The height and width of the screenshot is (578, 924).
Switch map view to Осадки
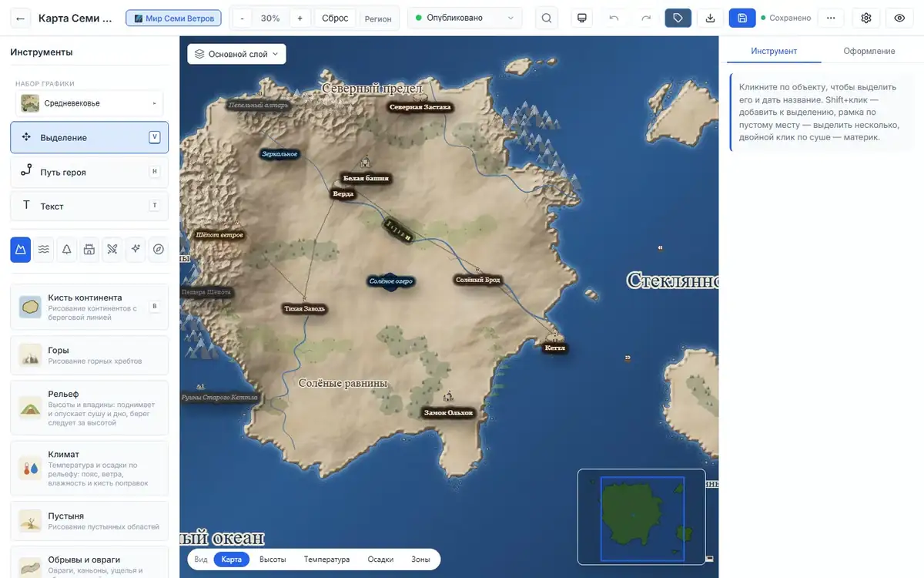380,560
